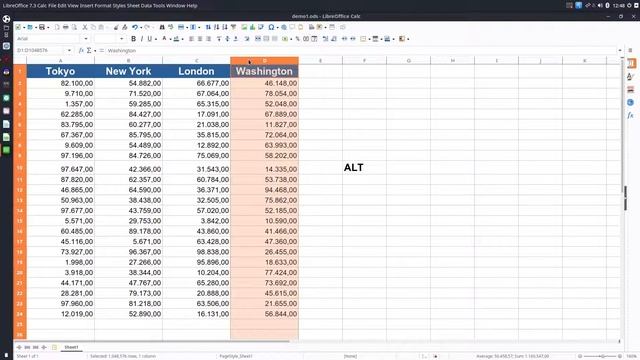Open the Name Box dropdown arrow
The image size is (640, 360).
(x=69, y=50)
